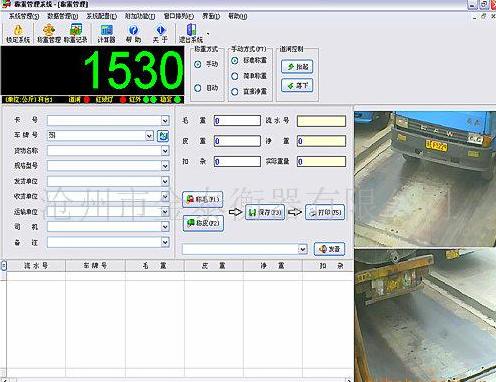
Task: Open the 称重记录 records toolbar icon
Action: click(76, 34)
